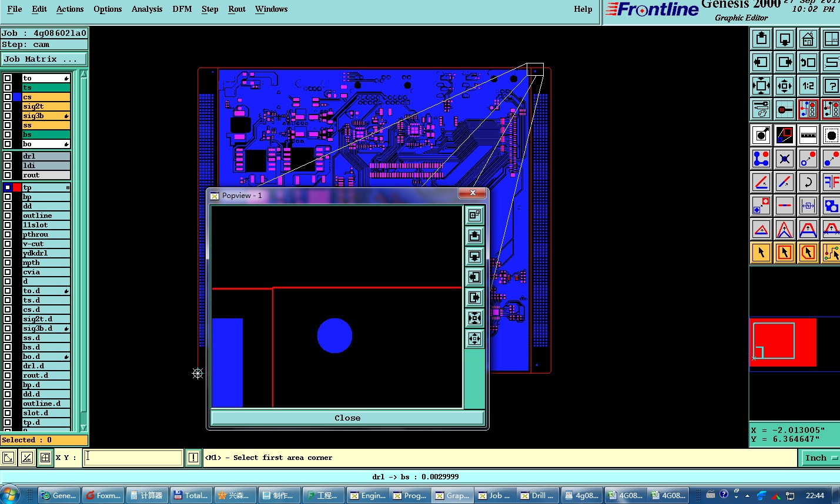Open the Analysis menu

point(147,9)
